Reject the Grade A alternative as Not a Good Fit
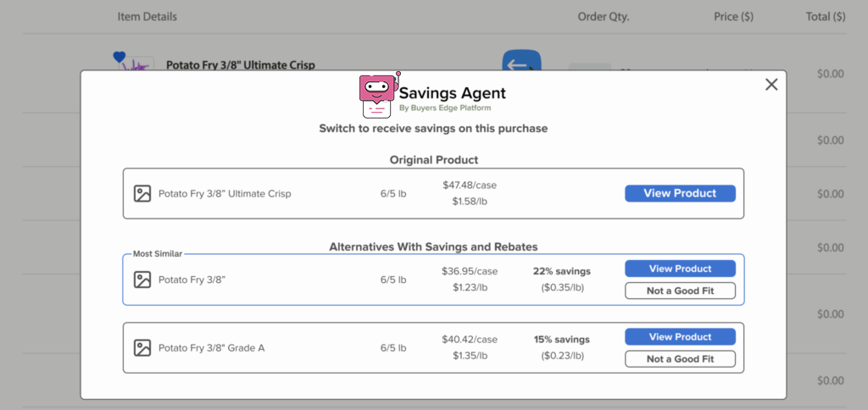Viewport: 868px width, 410px height. click(680, 358)
